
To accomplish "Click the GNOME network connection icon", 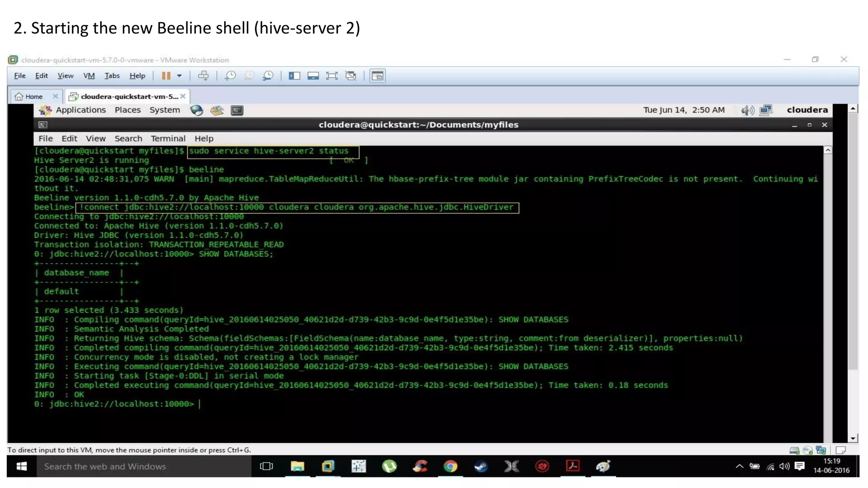I will pos(766,111).
